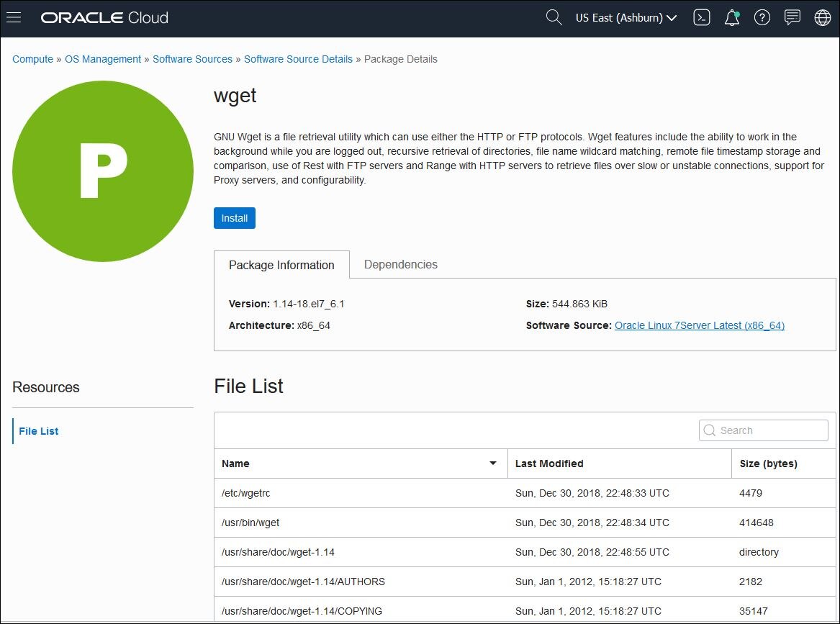Open the help question mark icon
The height and width of the screenshot is (624, 840).
(762, 18)
